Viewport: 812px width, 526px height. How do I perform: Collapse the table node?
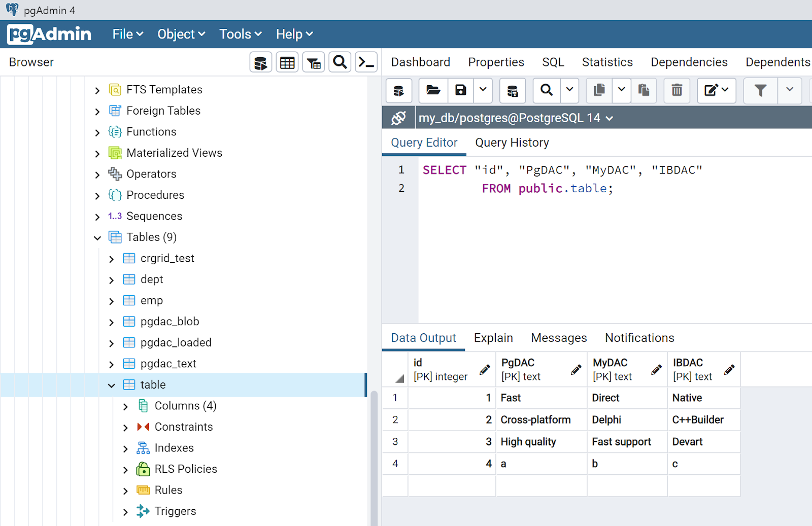[x=112, y=385]
